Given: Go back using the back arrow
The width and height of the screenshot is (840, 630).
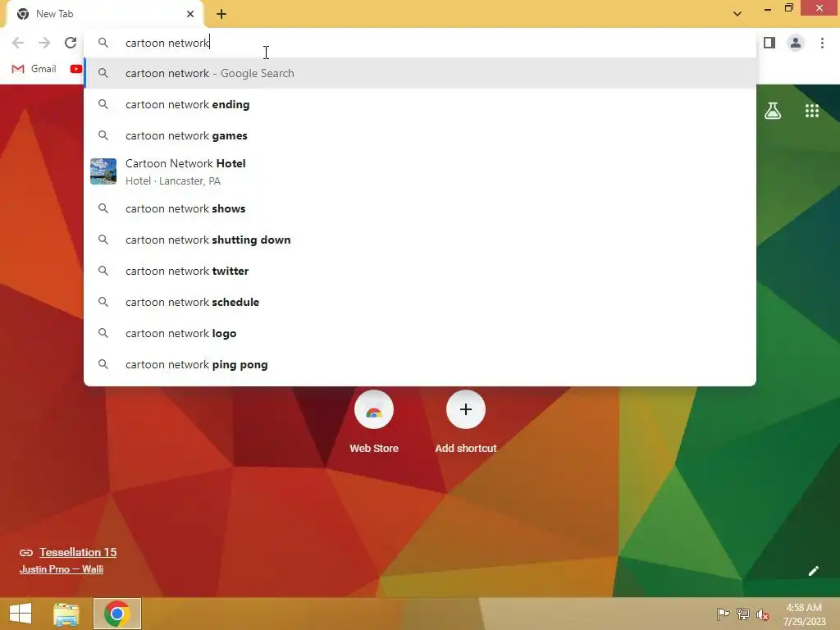Looking at the screenshot, I should click(x=18, y=43).
